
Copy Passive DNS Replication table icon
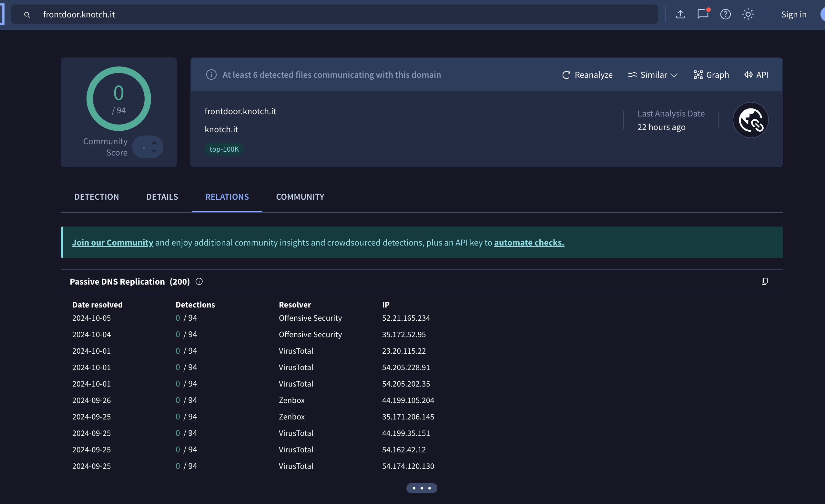pos(764,281)
